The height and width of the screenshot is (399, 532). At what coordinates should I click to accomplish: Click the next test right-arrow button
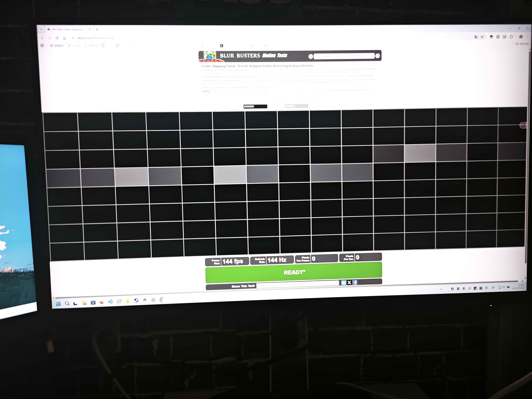click(378, 56)
